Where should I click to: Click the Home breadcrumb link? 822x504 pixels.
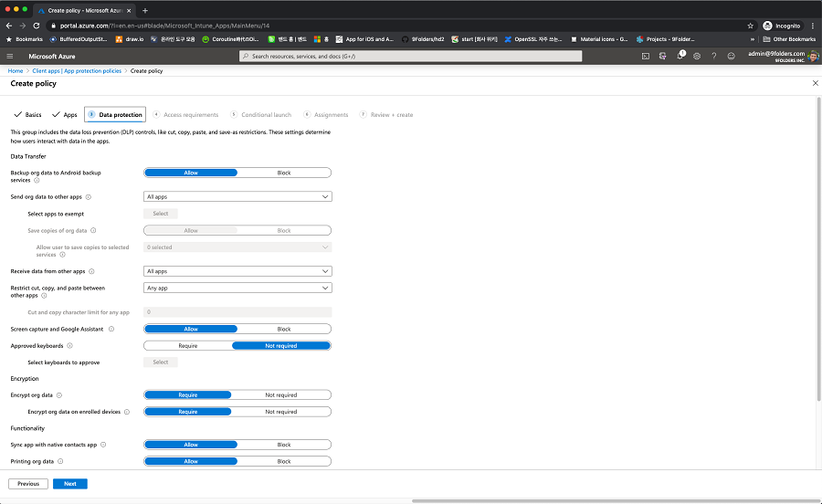click(16, 70)
